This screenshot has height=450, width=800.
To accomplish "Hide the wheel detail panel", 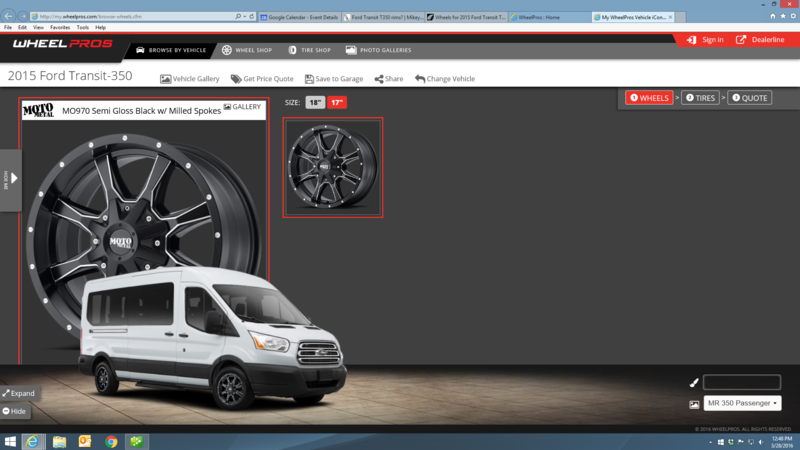I will pos(14,411).
